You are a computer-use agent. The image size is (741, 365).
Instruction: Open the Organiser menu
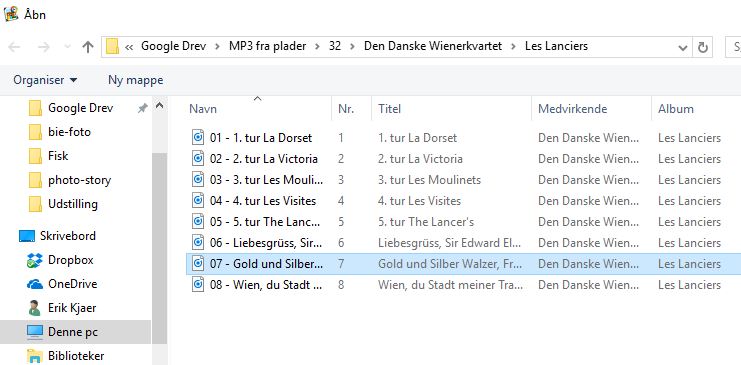pos(45,80)
